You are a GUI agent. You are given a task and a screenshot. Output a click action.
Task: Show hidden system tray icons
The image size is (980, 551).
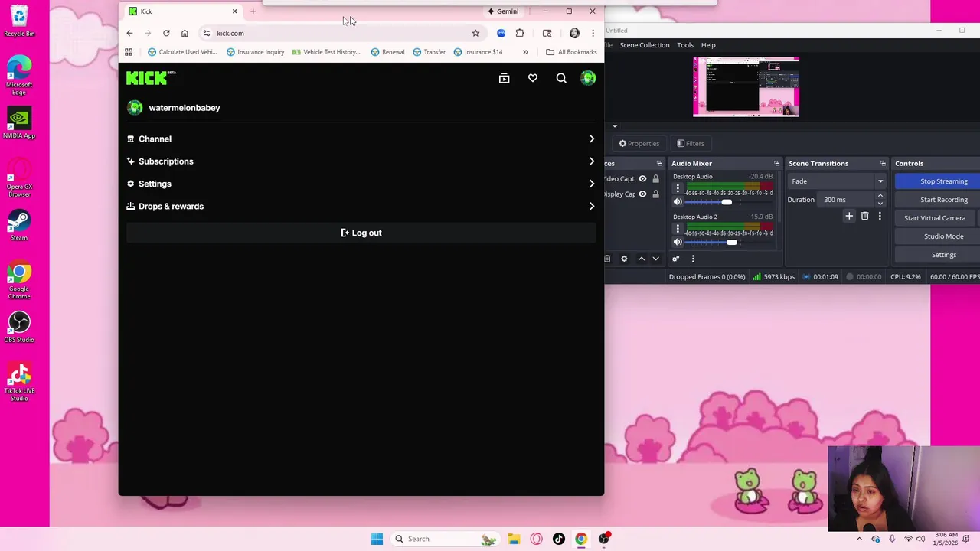click(x=859, y=539)
